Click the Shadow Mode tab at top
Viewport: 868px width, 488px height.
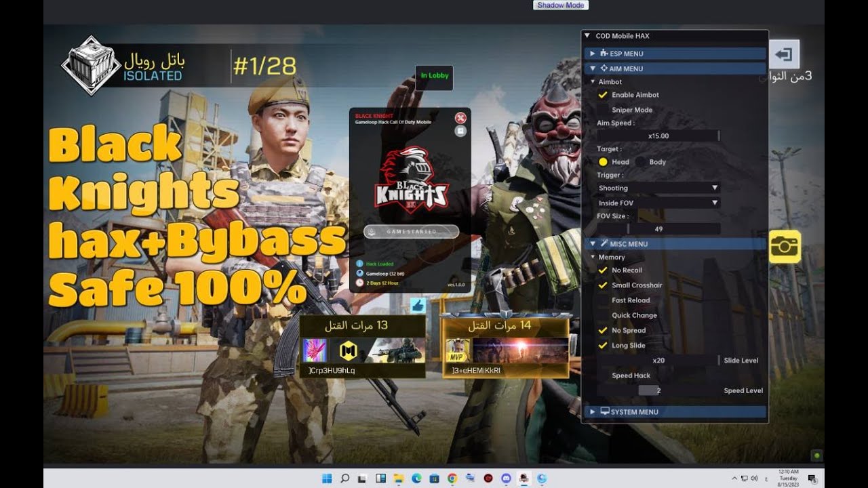coord(561,5)
